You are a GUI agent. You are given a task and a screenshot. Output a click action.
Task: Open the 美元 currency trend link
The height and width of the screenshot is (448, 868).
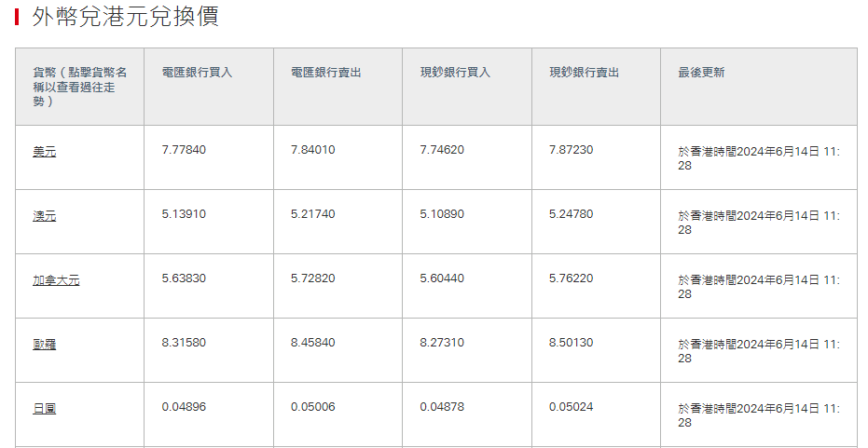coord(44,152)
